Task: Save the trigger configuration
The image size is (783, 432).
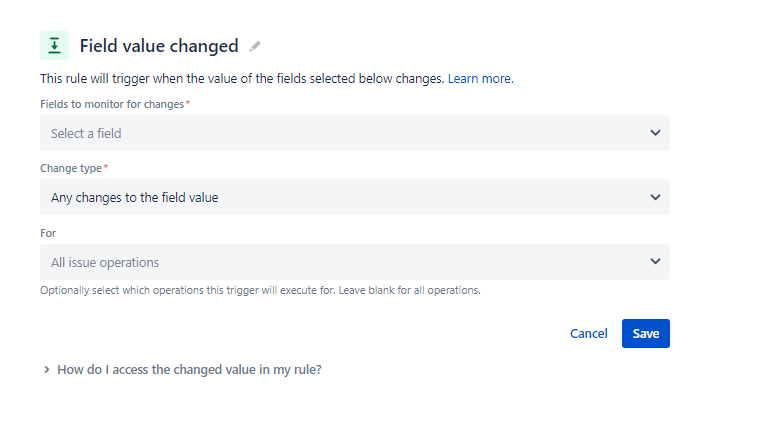Action: click(645, 333)
